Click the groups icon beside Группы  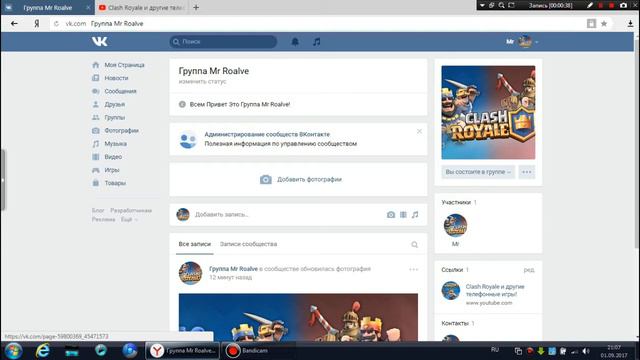(x=96, y=117)
